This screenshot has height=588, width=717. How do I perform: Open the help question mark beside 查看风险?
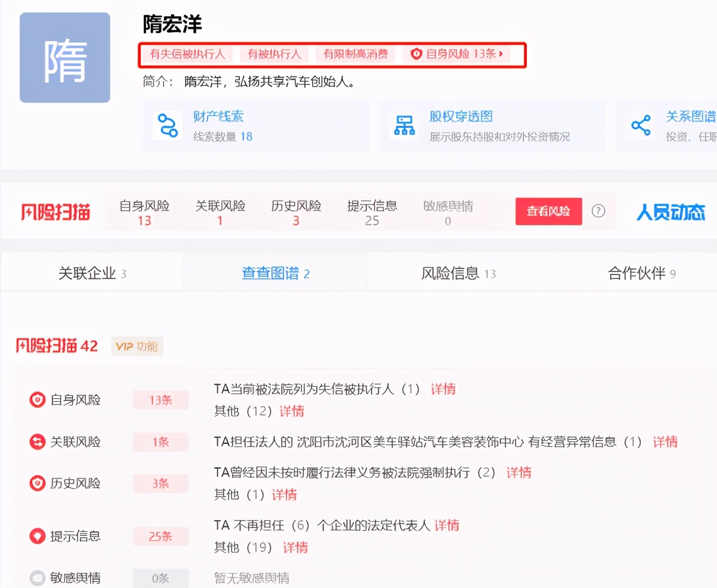pos(598,211)
